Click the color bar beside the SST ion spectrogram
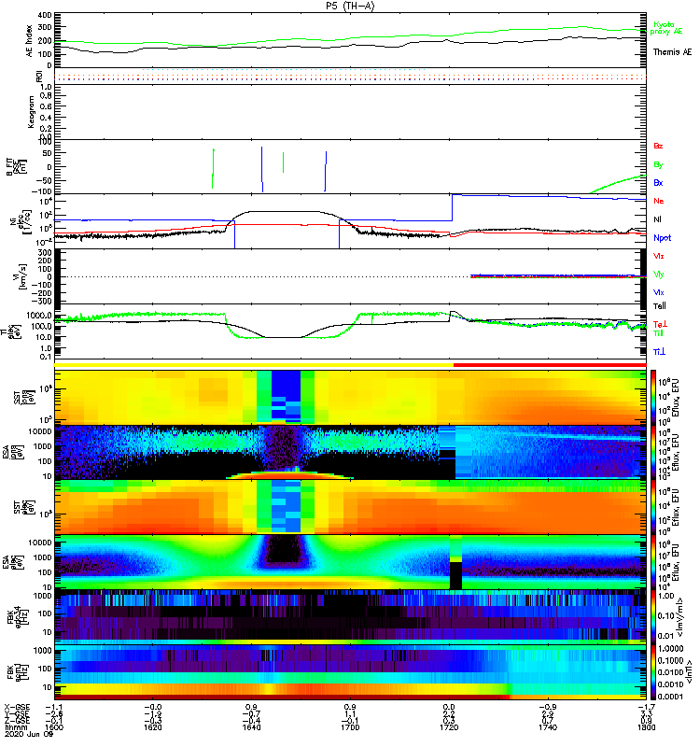 pos(652,397)
